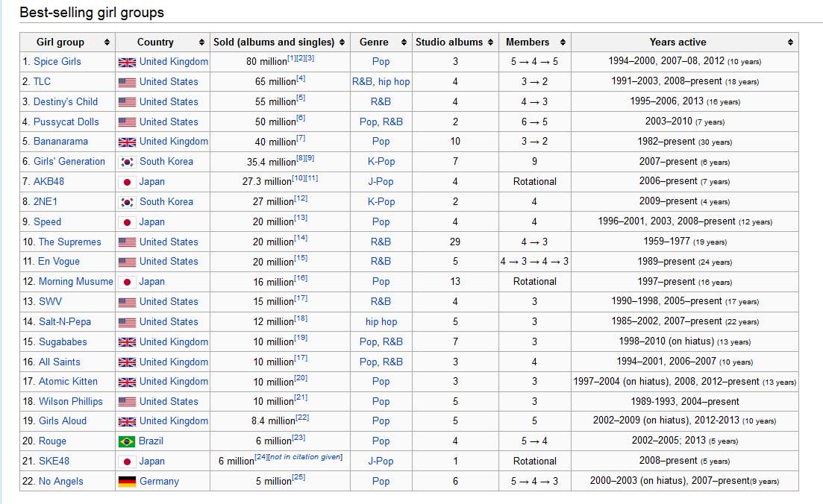The width and height of the screenshot is (823, 504).
Task: Select studio albums value '29'
Action: tap(455, 242)
